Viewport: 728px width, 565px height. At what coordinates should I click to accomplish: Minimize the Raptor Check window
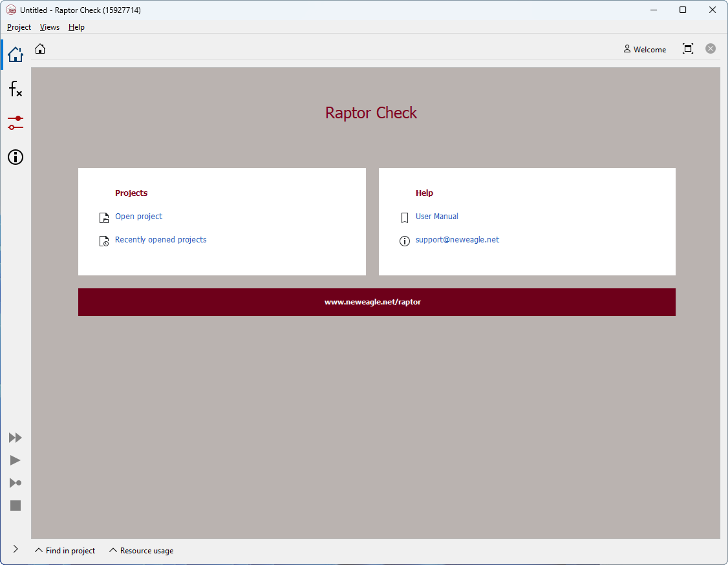(654, 10)
